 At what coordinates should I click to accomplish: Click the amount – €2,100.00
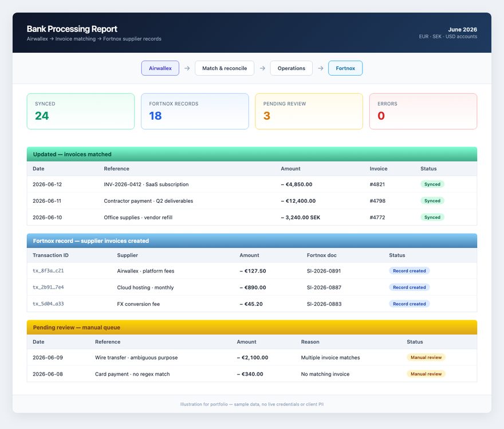pyautogui.click(x=253, y=357)
